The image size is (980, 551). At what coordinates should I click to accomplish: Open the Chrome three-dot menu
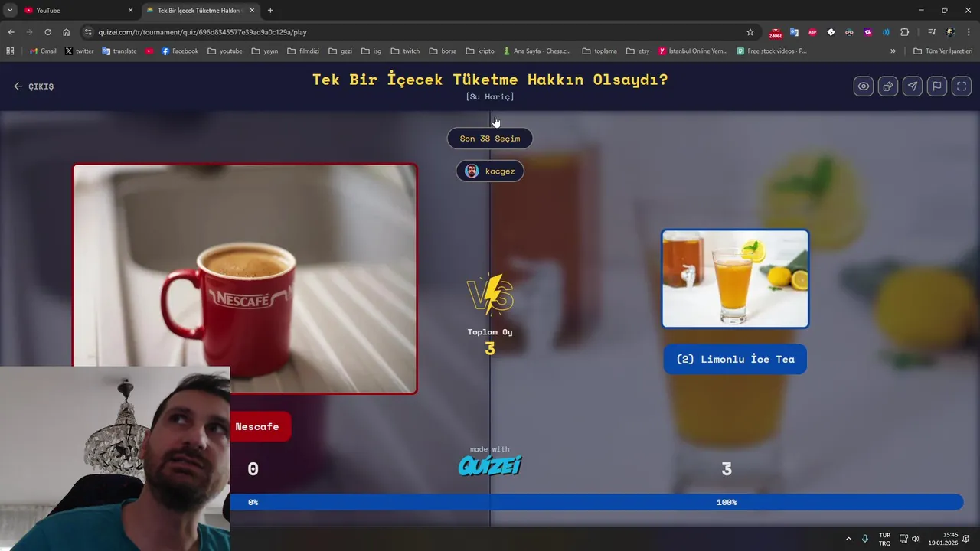[x=969, y=32]
